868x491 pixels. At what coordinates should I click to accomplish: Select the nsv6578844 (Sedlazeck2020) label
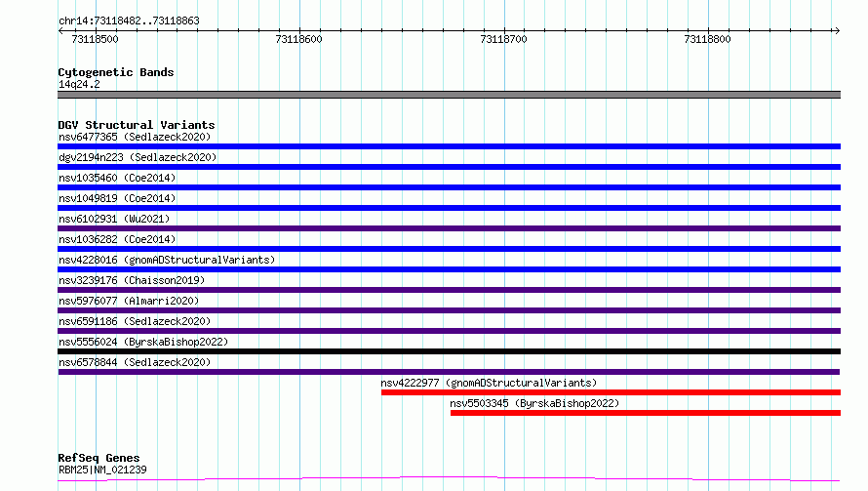click(135, 362)
